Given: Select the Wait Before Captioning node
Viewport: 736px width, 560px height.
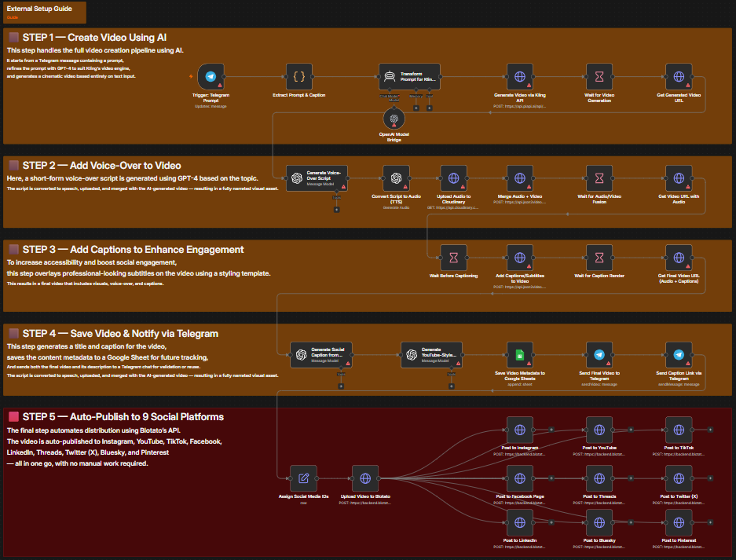Looking at the screenshot, I should point(453,258).
